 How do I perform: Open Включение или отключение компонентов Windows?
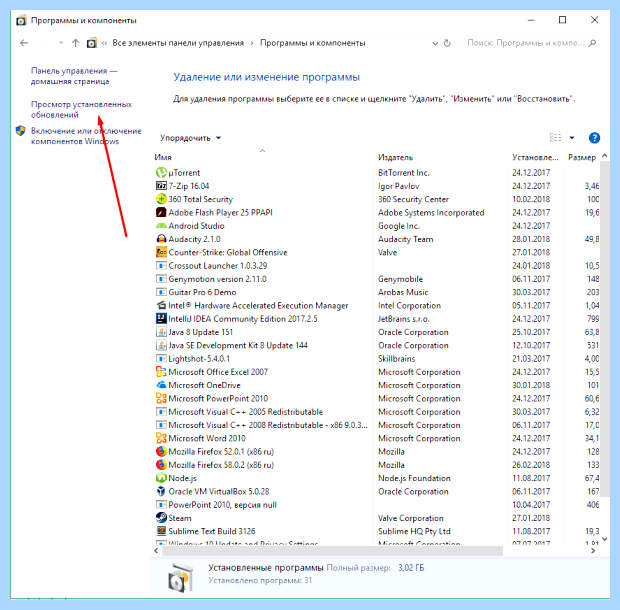(x=86, y=136)
